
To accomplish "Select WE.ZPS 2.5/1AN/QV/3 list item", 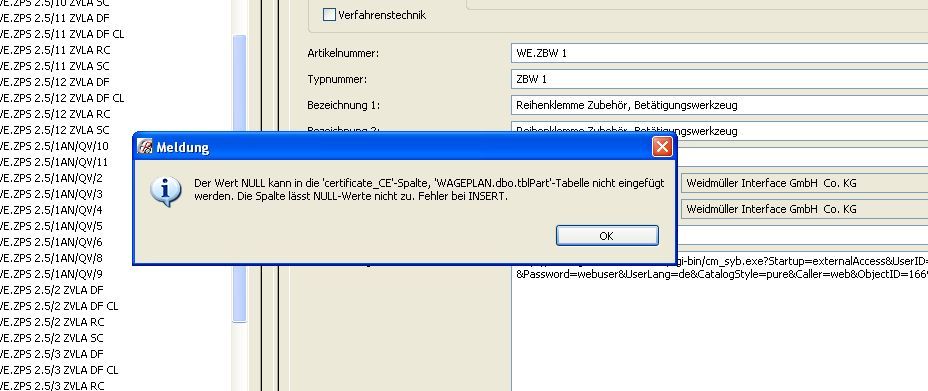I will click(51, 194).
